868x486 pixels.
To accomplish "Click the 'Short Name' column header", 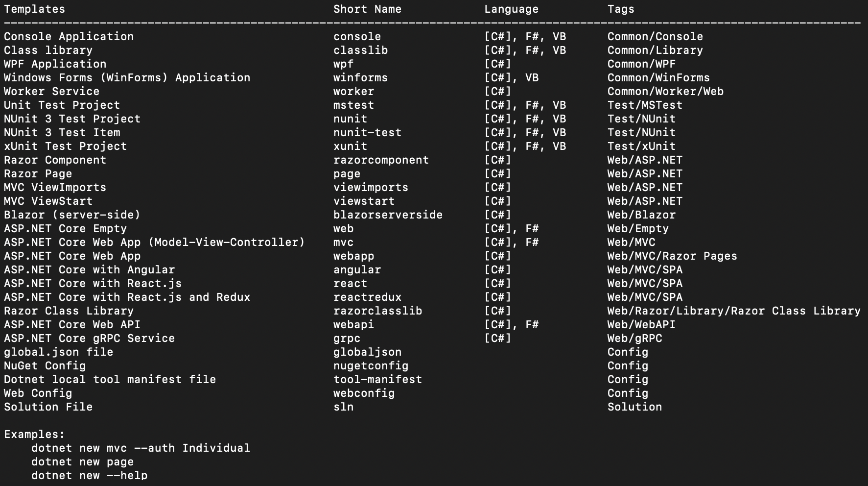I will point(367,9).
